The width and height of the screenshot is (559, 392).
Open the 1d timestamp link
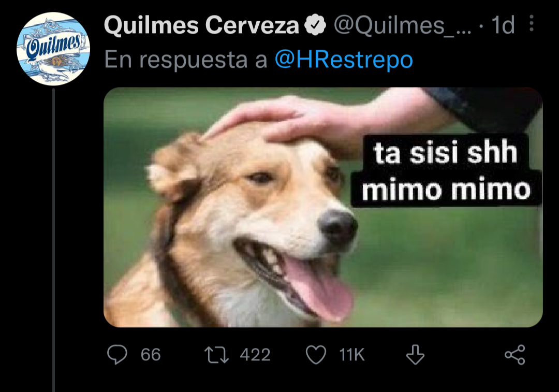[503, 25]
